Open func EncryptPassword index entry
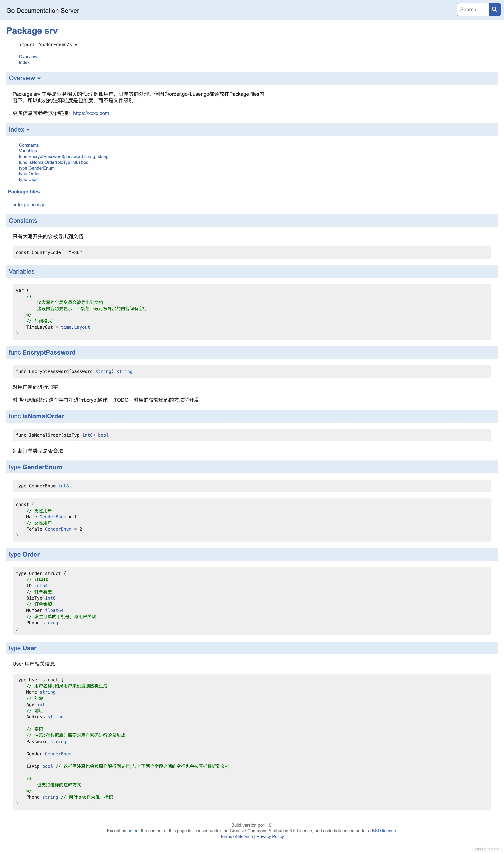Image resolution: width=504 pixels, height=852 pixels. click(x=64, y=156)
